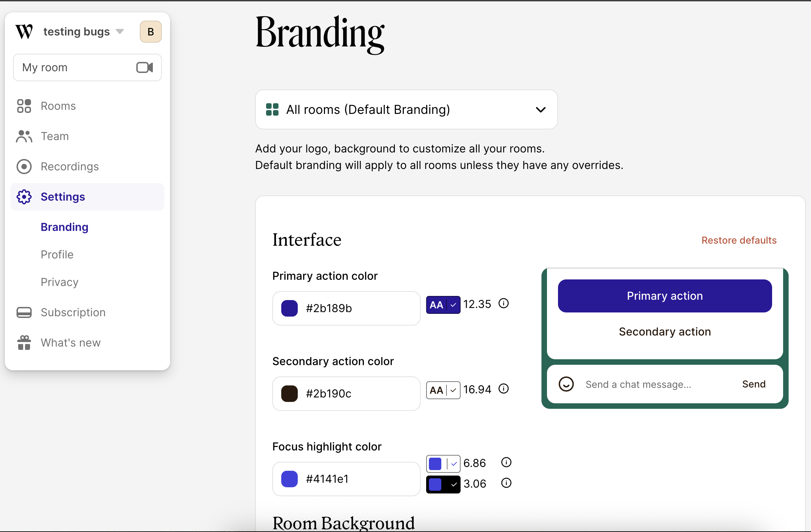Open the All rooms (Default Branding) dropdown
Viewport: 811px width, 532px height.
click(406, 109)
